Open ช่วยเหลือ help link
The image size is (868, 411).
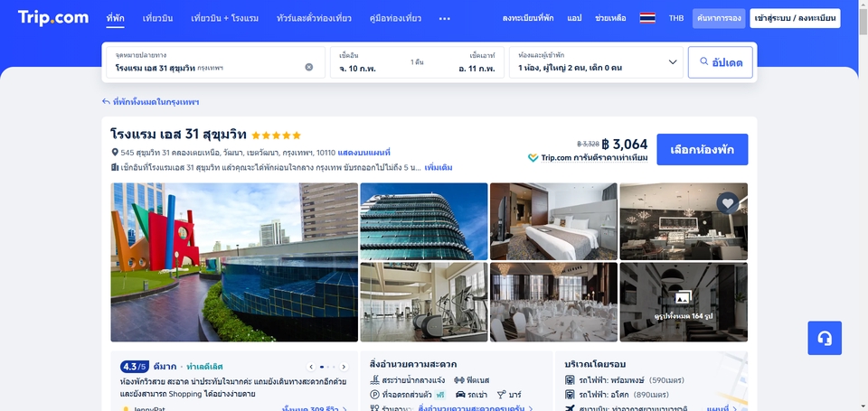pos(610,18)
